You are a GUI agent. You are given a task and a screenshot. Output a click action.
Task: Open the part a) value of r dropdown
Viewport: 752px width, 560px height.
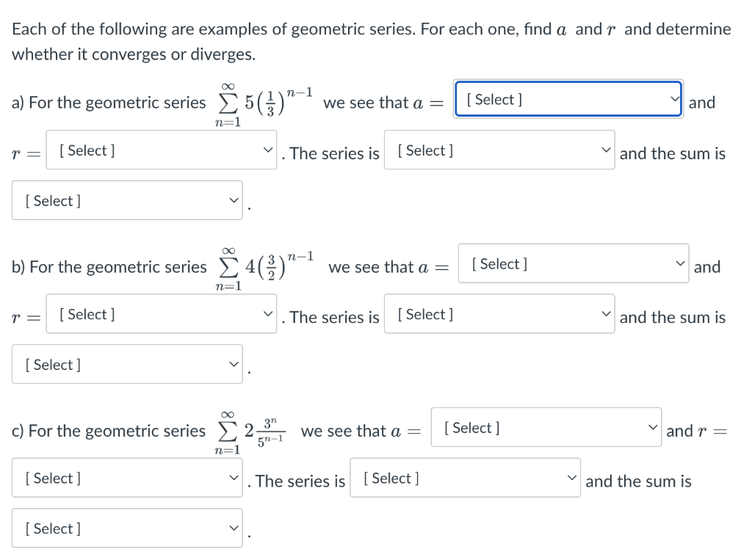pos(162,150)
